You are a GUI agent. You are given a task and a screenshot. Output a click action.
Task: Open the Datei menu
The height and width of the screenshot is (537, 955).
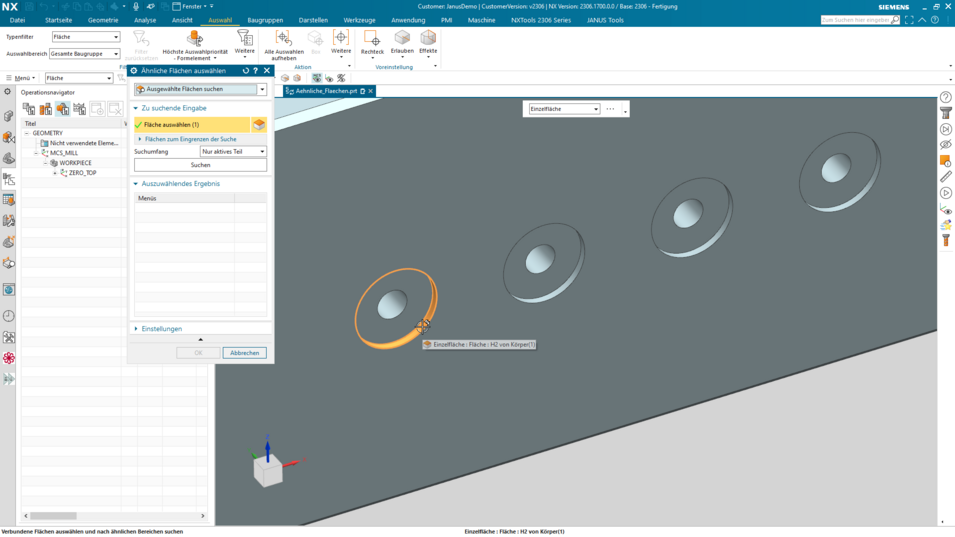coord(17,20)
